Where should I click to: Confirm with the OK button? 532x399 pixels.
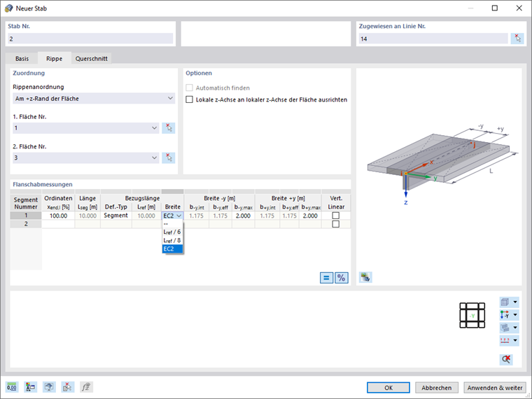click(388, 388)
